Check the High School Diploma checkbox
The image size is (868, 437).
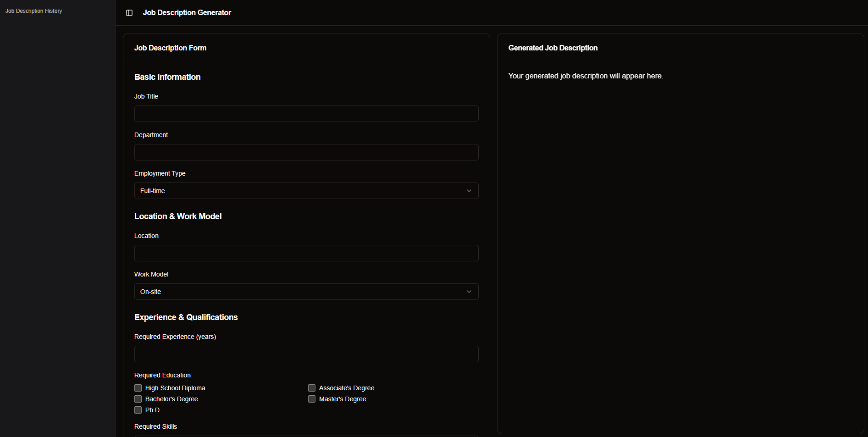coord(138,388)
